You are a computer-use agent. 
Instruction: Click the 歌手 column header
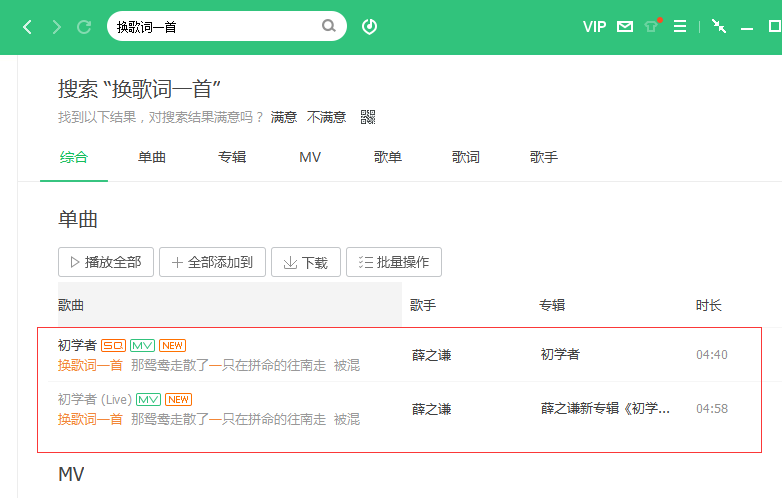423,305
